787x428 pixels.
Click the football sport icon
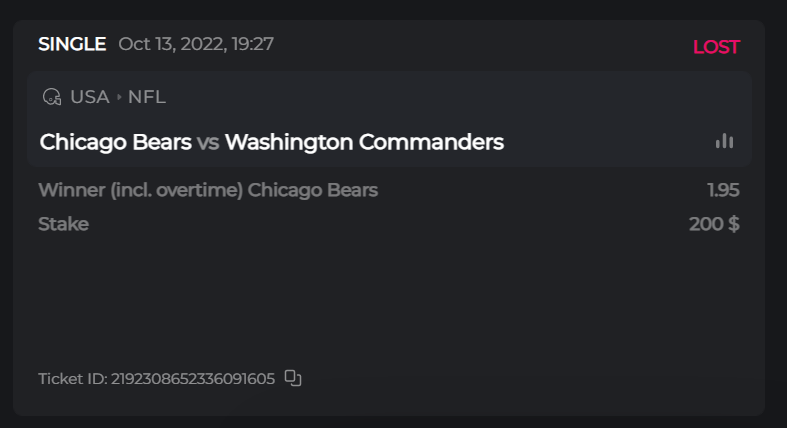pos(52,97)
